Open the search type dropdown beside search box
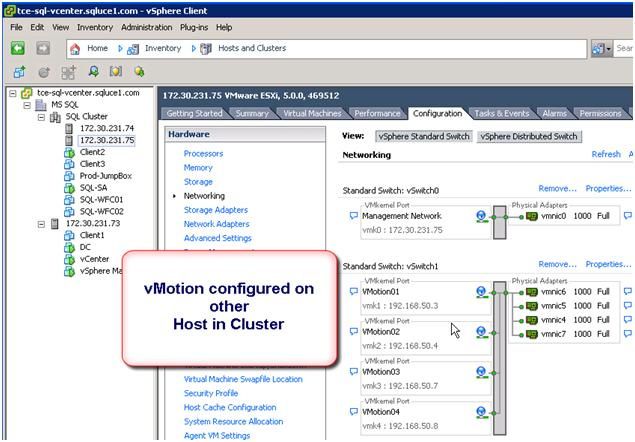The width and height of the screenshot is (635, 442). (601, 49)
